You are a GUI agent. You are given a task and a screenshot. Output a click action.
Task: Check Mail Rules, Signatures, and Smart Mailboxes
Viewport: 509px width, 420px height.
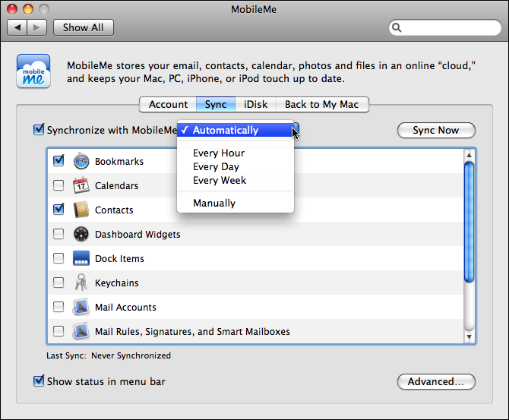58,331
